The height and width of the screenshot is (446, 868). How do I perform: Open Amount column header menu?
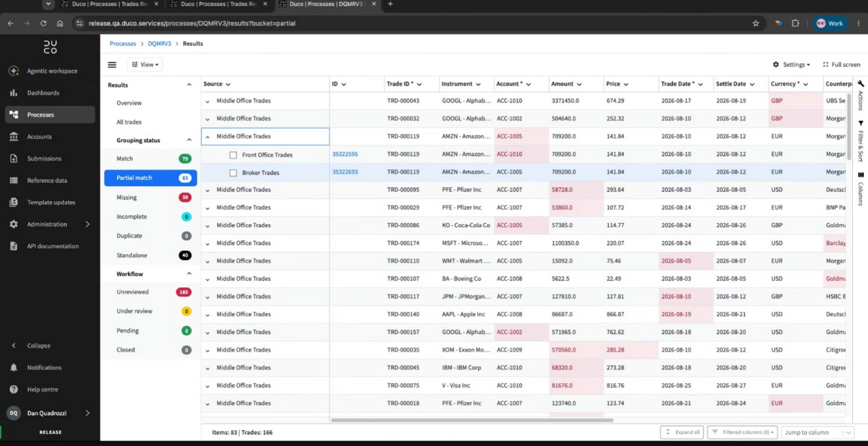(x=579, y=85)
